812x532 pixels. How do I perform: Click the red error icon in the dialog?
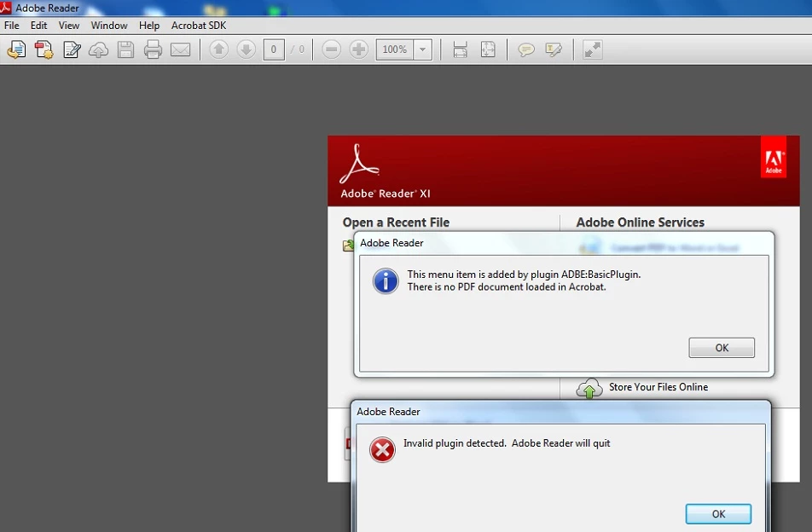382,449
